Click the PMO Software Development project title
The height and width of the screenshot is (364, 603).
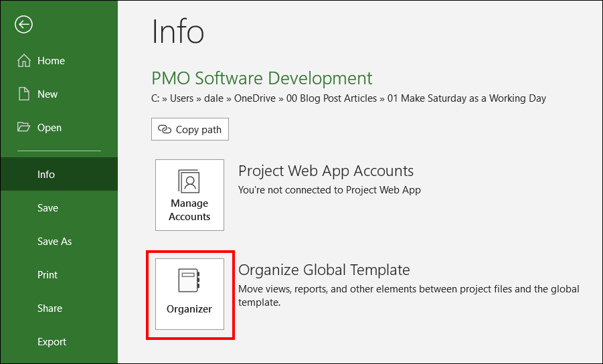[x=262, y=78]
